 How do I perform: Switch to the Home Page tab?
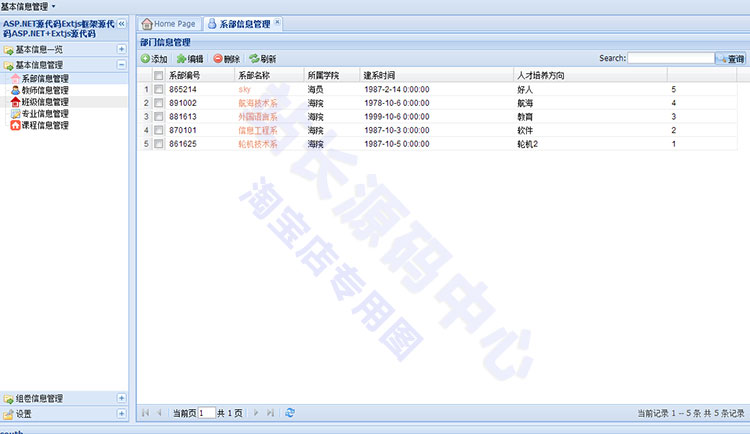tap(168, 23)
